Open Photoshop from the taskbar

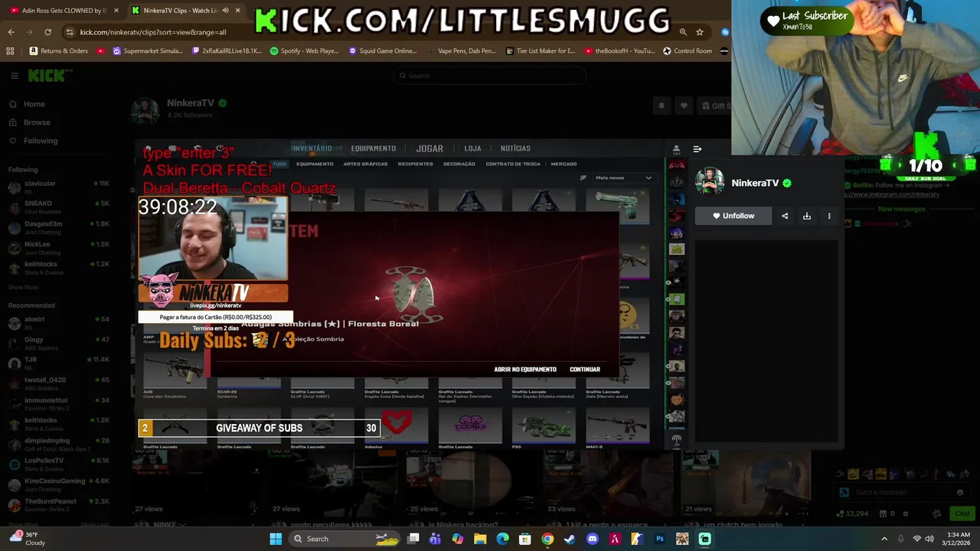click(x=660, y=539)
